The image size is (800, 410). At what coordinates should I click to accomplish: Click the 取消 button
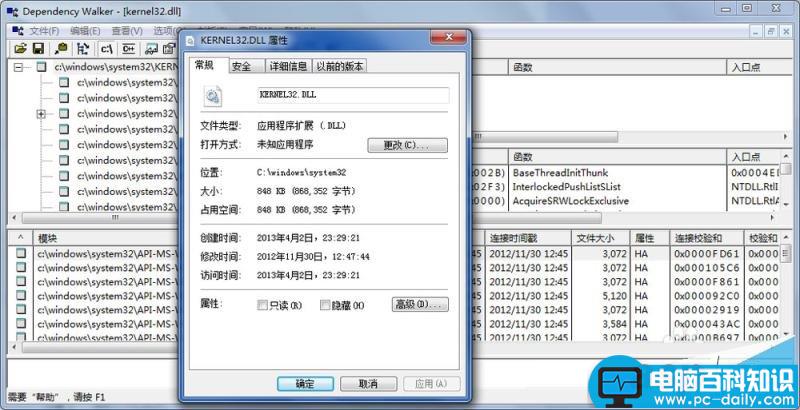coord(368,384)
